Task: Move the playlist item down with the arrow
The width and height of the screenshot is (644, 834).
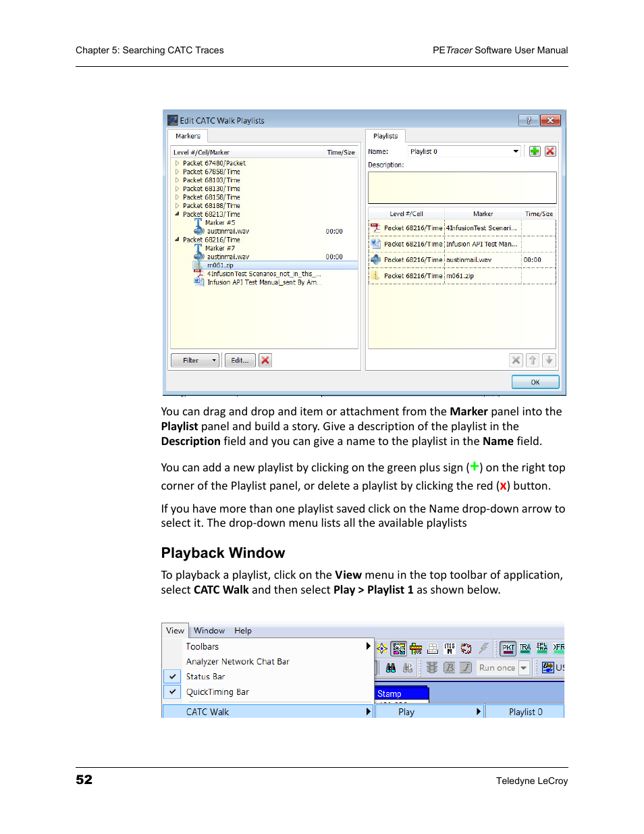Action: pos(549,361)
